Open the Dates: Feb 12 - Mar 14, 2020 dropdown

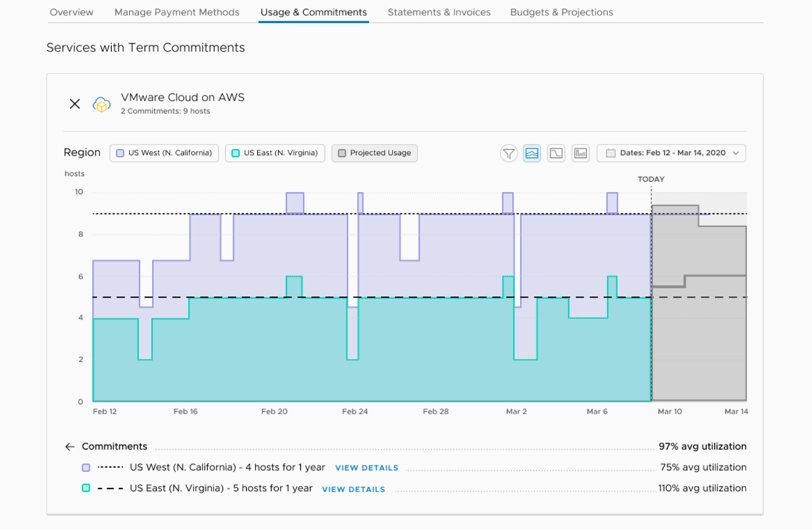click(671, 153)
